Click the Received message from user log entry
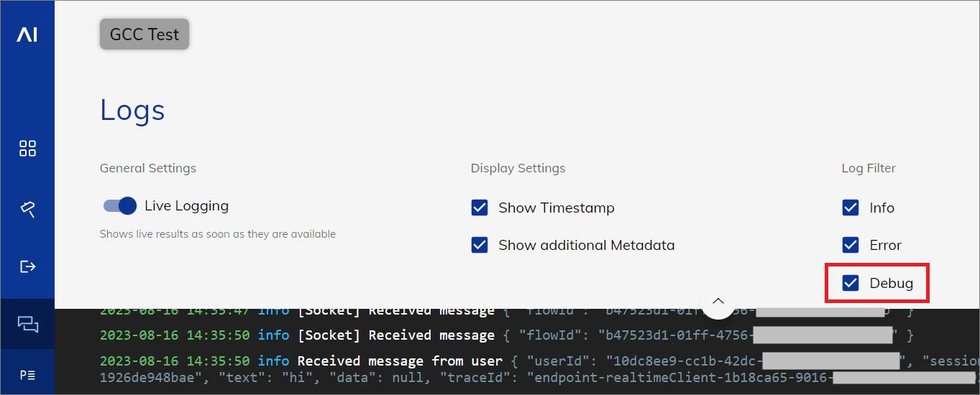The width and height of the screenshot is (980, 395). (539, 368)
